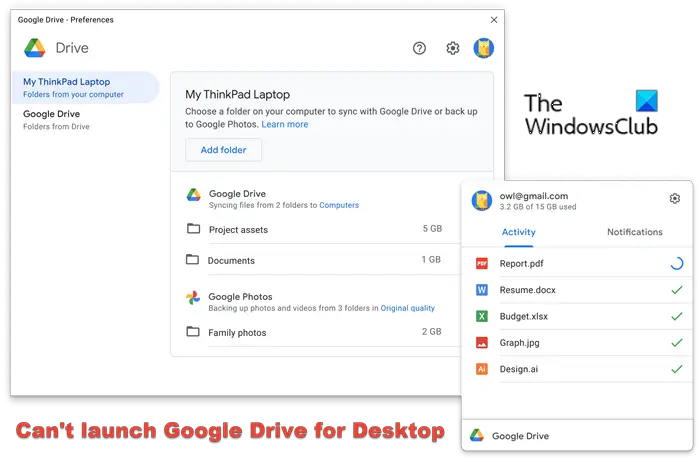Click the green checkmark for Resume.docx
The image size is (698, 459).
(x=677, y=290)
